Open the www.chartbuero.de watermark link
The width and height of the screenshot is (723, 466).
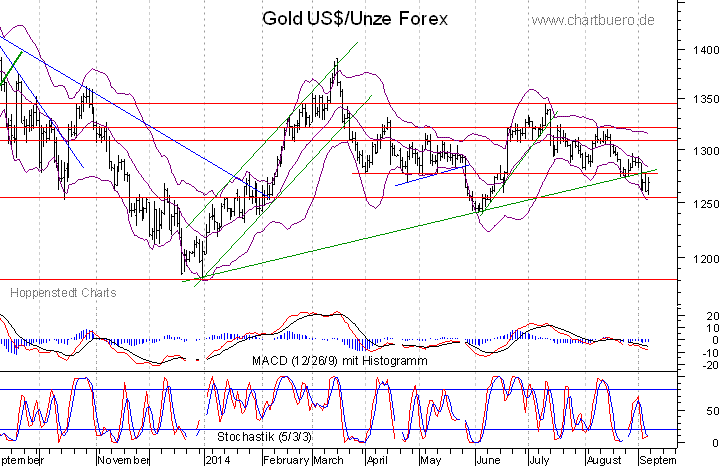coord(593,20)
